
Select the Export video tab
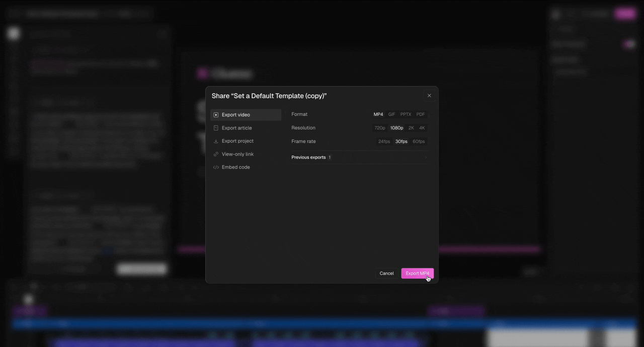coord(246,115)
